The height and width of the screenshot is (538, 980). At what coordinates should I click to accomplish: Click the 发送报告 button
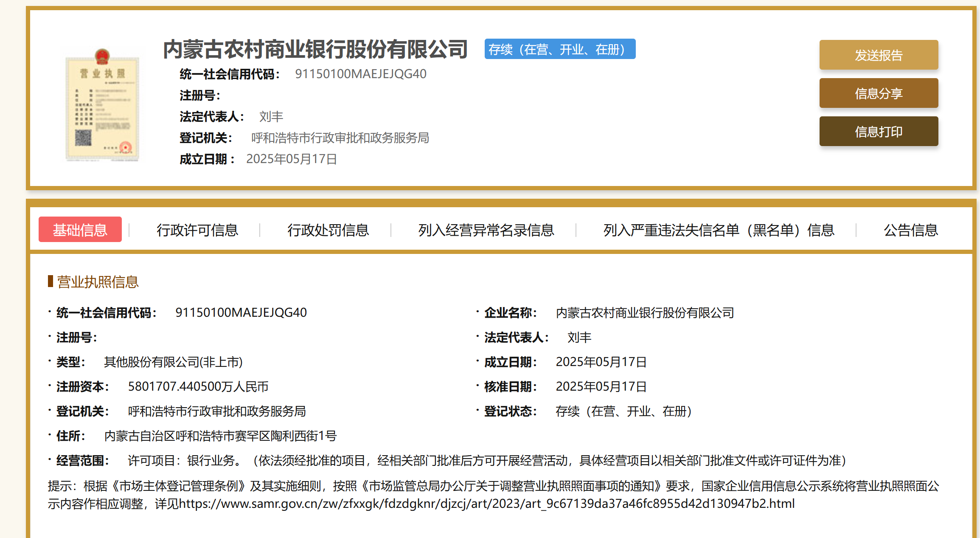(878, 55)
